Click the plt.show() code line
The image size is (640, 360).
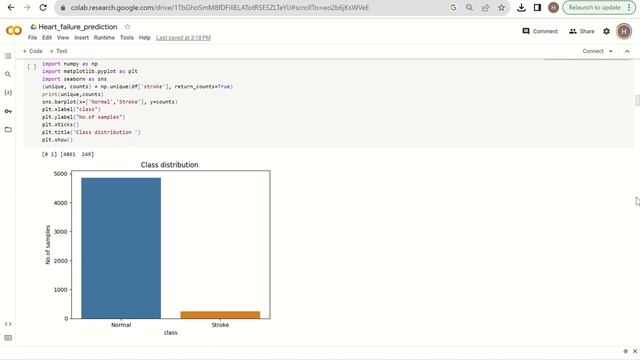tap(57, 140)
